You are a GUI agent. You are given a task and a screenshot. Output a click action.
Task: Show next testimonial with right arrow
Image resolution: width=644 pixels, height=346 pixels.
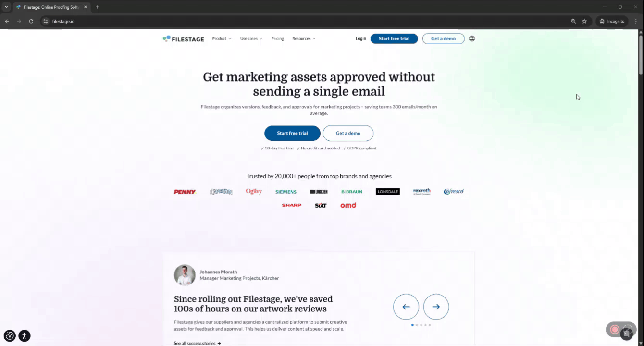click(436, 307)
